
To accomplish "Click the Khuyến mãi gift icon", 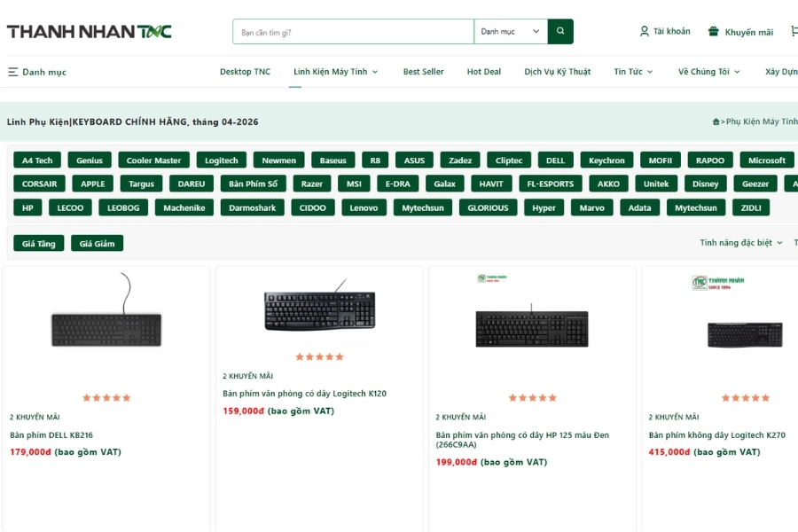I will pyautogui.click(x=712, y=30).
